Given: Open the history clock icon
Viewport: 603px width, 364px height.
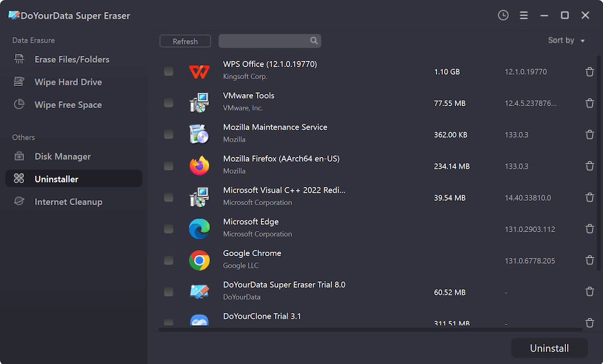Looking at the screenshot, I should point(503,15).
